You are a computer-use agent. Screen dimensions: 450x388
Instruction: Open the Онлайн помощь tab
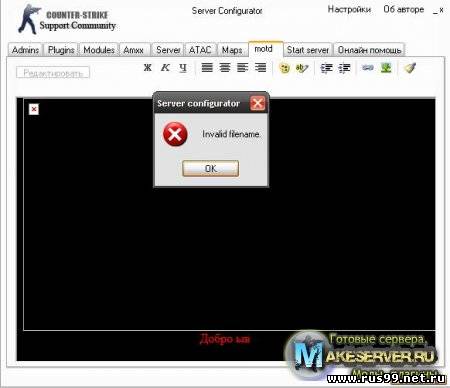(x=369, y=50)
